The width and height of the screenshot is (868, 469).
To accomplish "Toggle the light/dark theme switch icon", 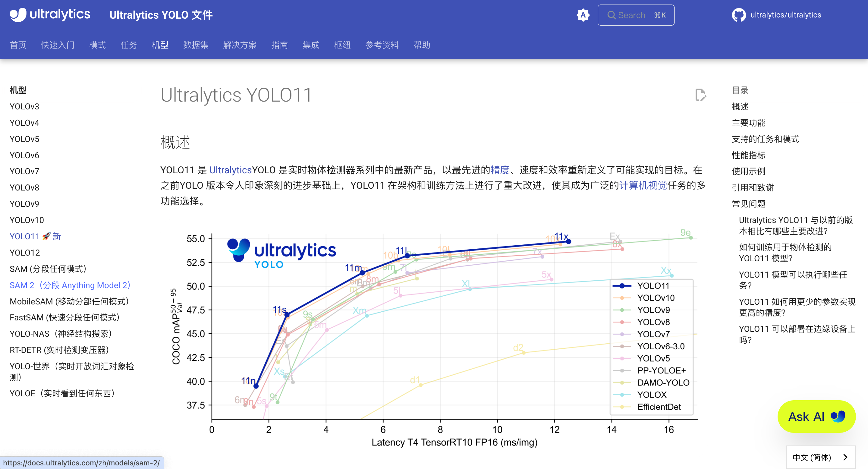I will point(583,15).
